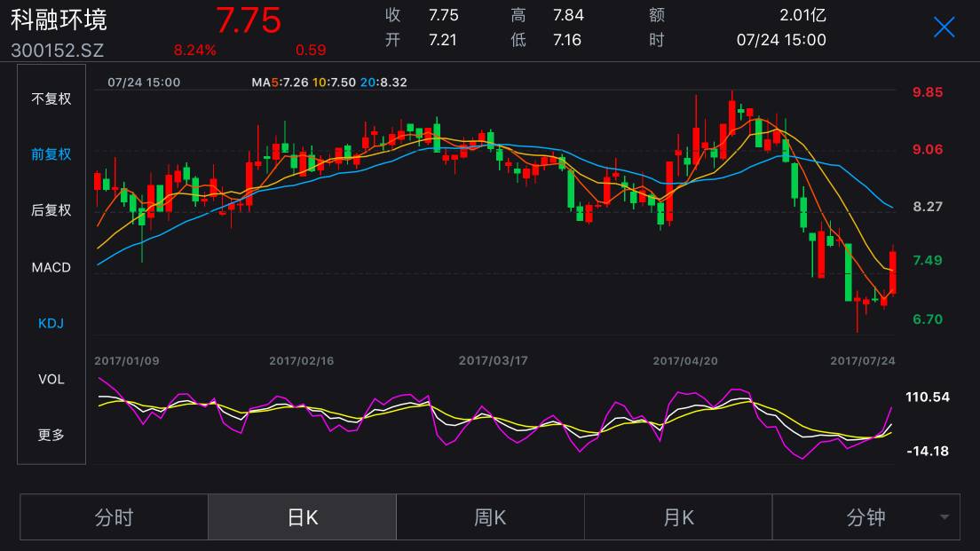Viewport: 980px width, 551px height.
Task: Switch to the KDJ indicator
Action: point(51,323)
